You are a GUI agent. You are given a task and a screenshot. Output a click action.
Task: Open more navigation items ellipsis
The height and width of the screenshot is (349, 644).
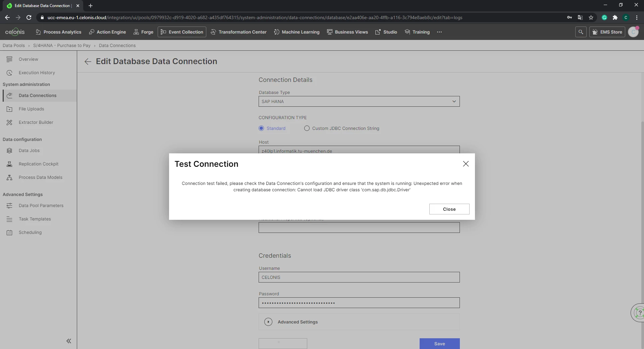coord(439,32)
